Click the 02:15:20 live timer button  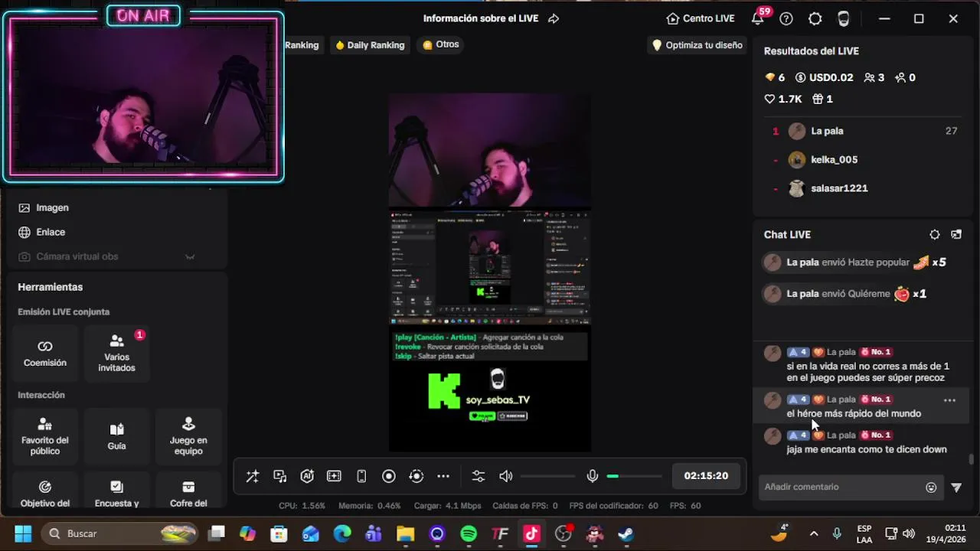pyautogui.click(x=706, y=476)
